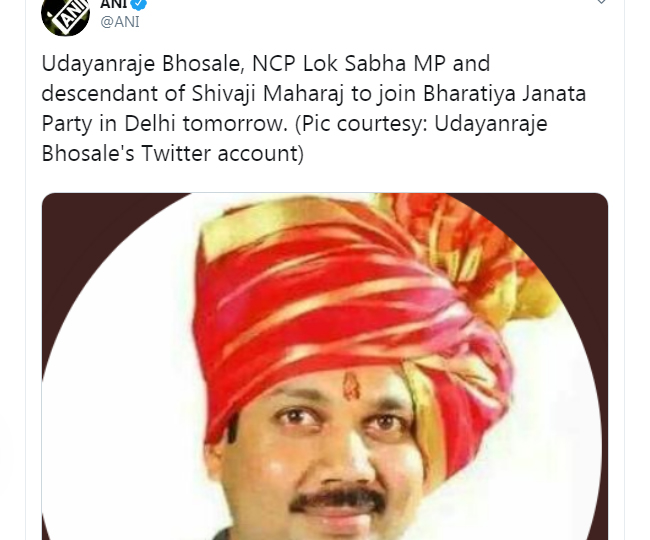
Task: Click the words "Udayanraje Bhosale" starting the tweet
Action: [x=141, y=64]
